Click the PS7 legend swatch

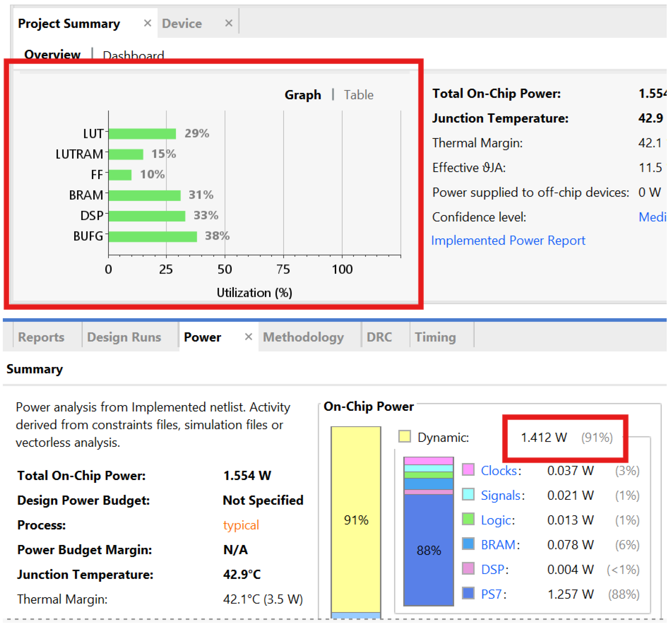tap(468, 593)
